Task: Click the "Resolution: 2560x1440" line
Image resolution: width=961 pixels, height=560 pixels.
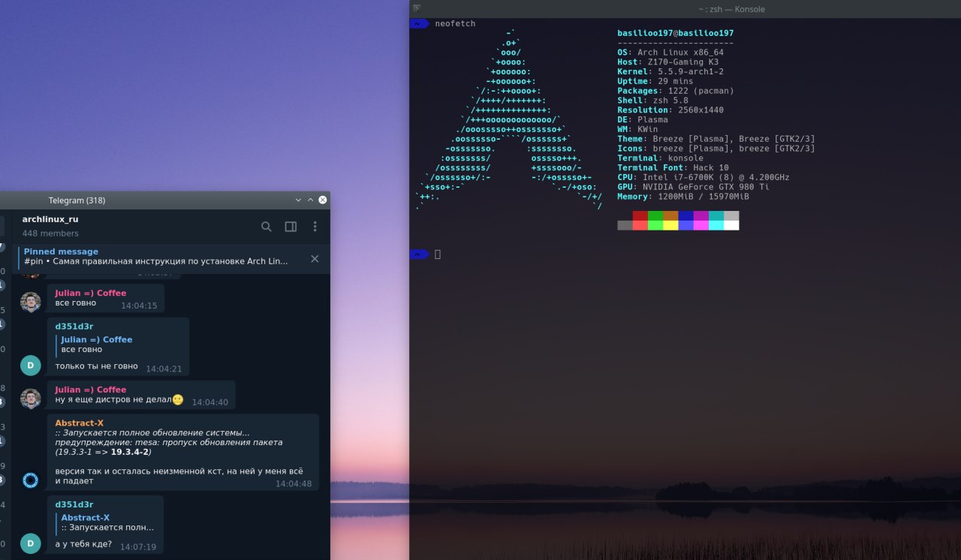Action: 670,110
